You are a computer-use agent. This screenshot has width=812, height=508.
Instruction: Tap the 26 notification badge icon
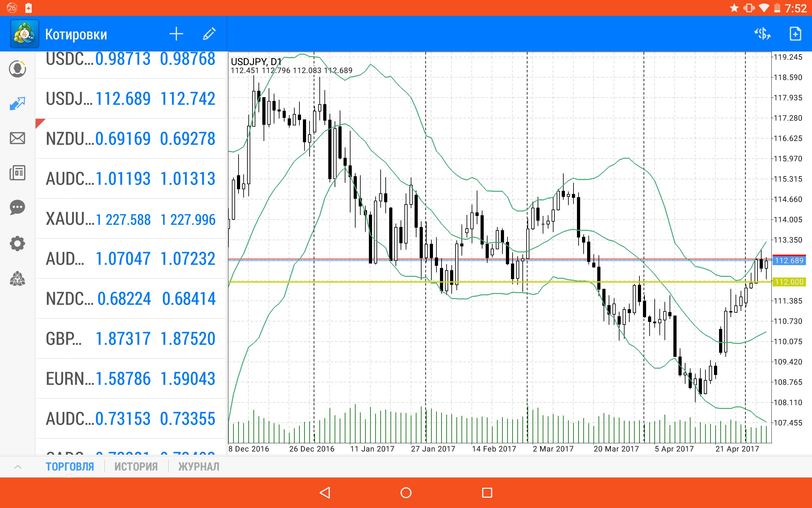click(x=12, y=8)
